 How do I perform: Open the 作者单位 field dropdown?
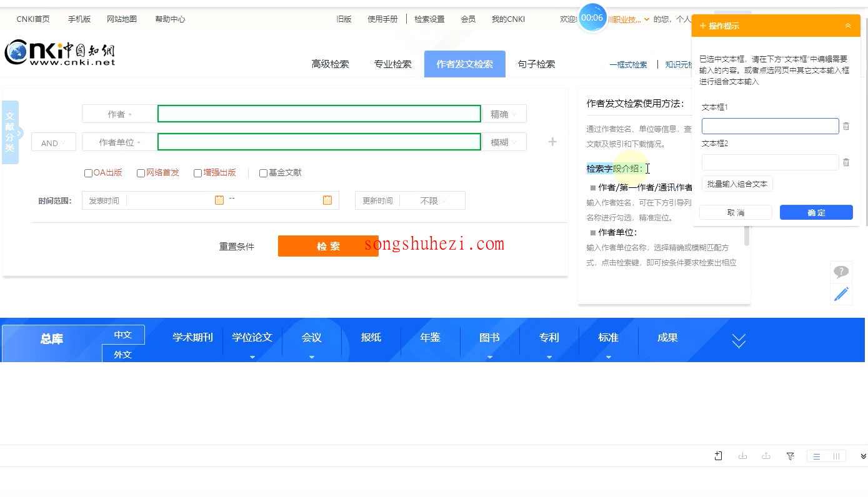[119, 142]
